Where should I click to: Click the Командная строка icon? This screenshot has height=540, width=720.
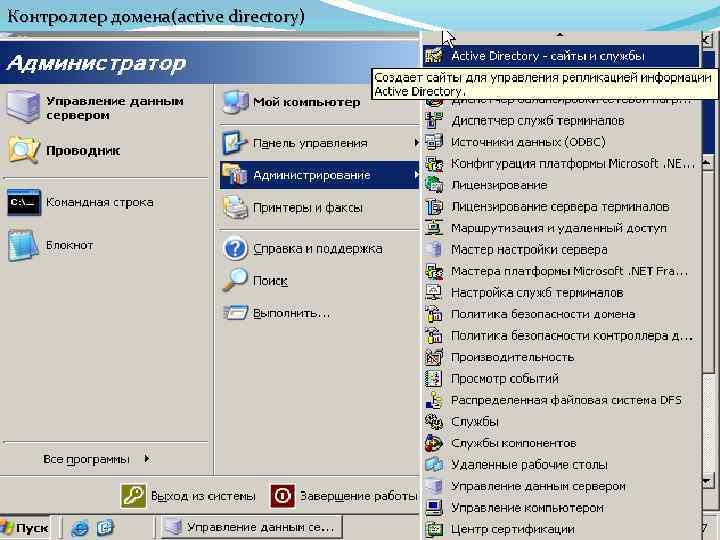click(24, 202)
